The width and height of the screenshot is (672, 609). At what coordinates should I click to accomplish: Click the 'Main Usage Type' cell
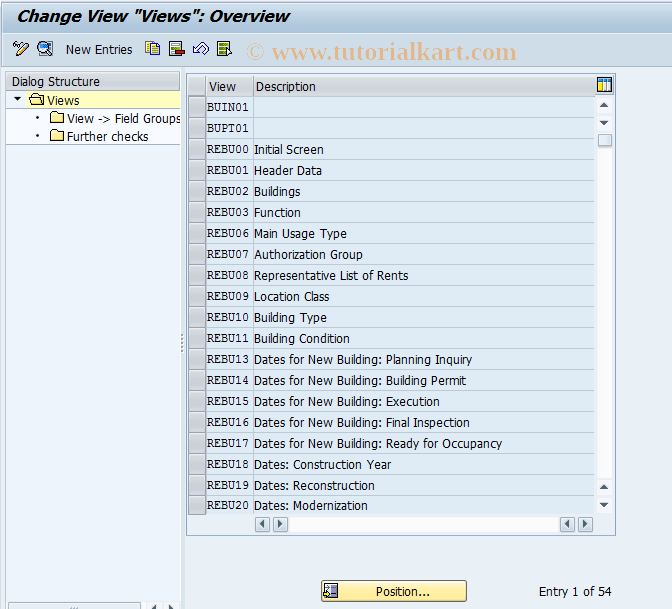tap(423, 233)
